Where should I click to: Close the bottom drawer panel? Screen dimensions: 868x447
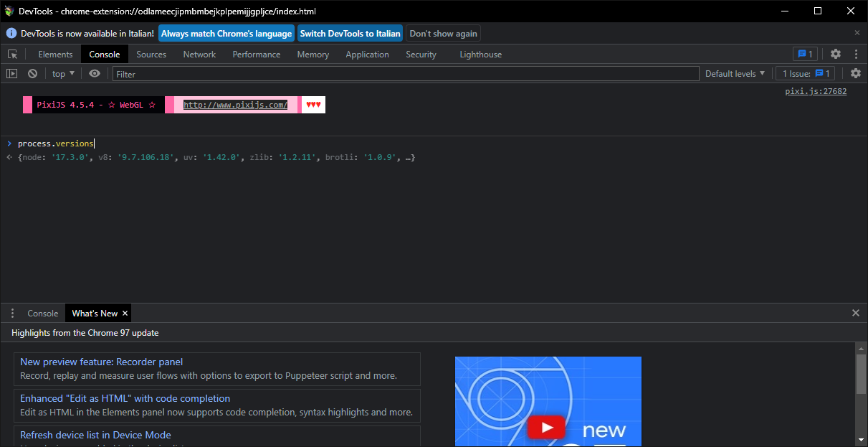point(855,313)
